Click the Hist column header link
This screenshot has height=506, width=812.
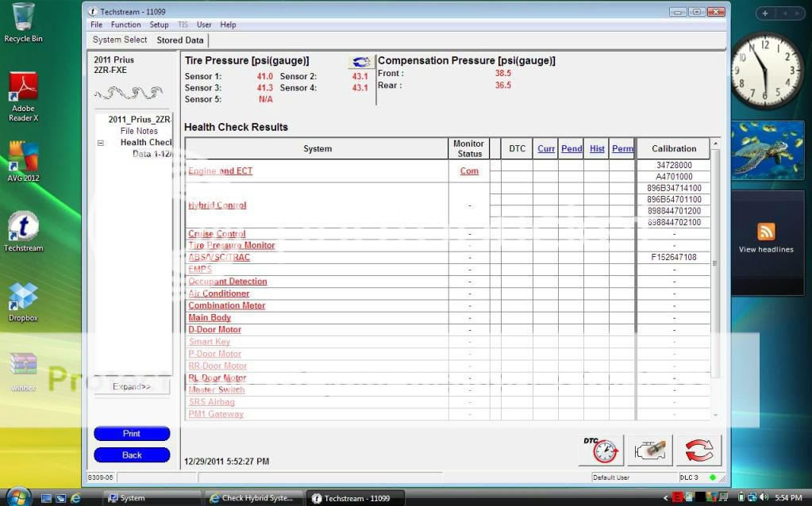597,148
